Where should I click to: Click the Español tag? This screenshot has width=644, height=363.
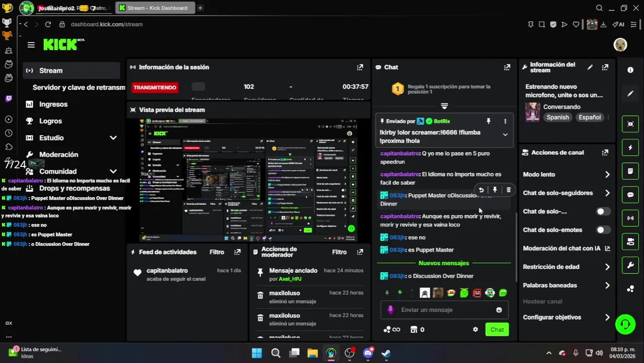[590, 117]
